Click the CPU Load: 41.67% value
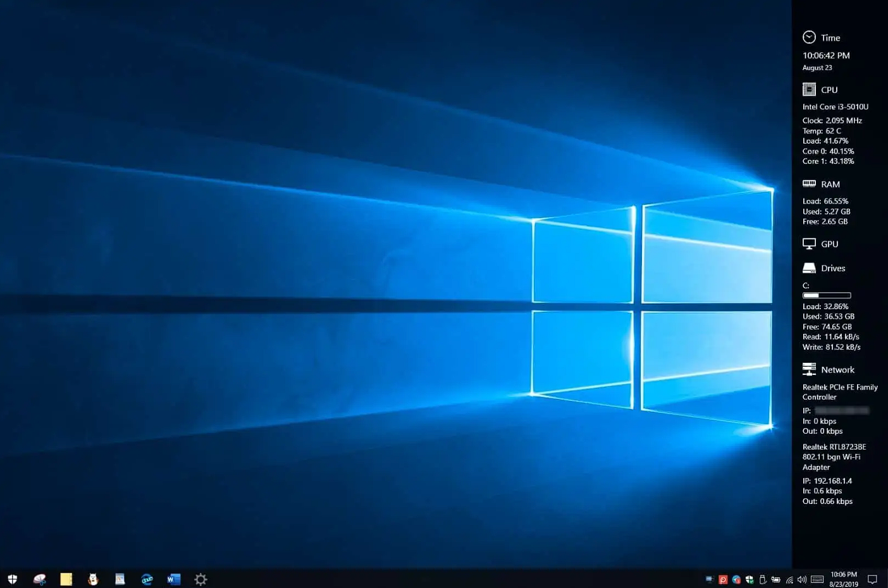 825,141
